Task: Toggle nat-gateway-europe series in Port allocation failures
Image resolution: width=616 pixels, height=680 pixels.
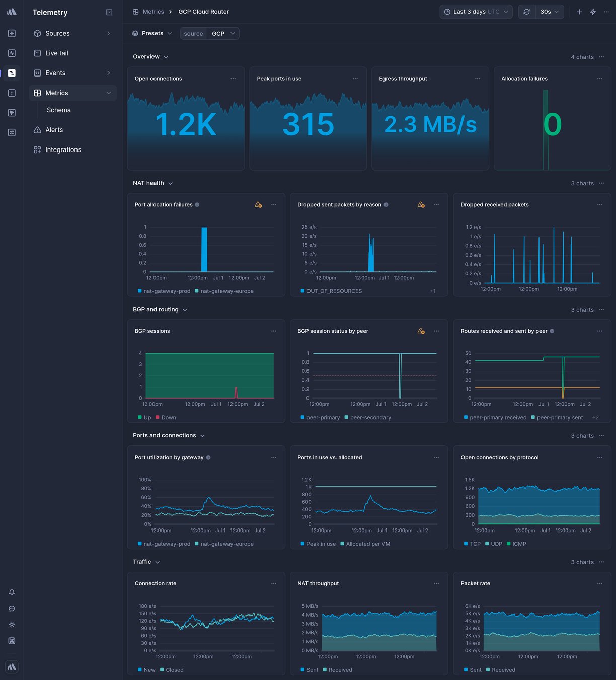Action: click(224, 291)
